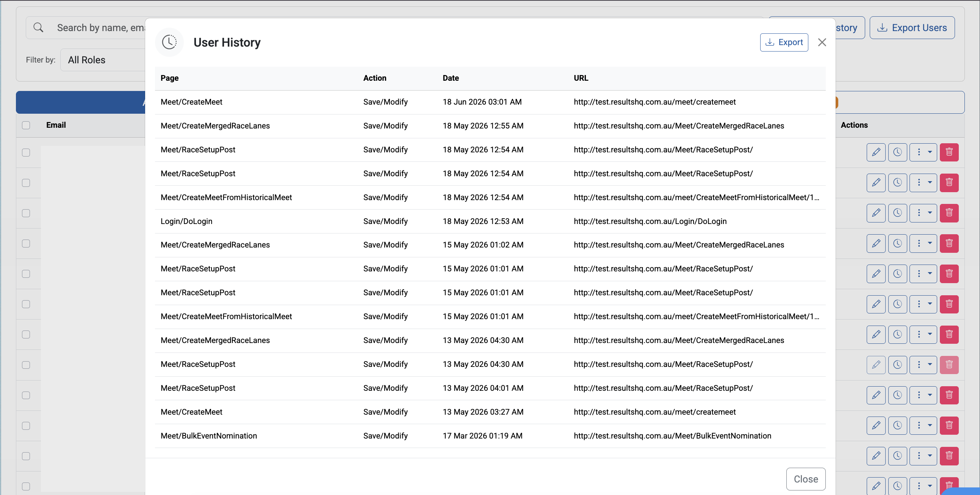
Task: Click red trash icon in second user row
Action: coord(949,183)
